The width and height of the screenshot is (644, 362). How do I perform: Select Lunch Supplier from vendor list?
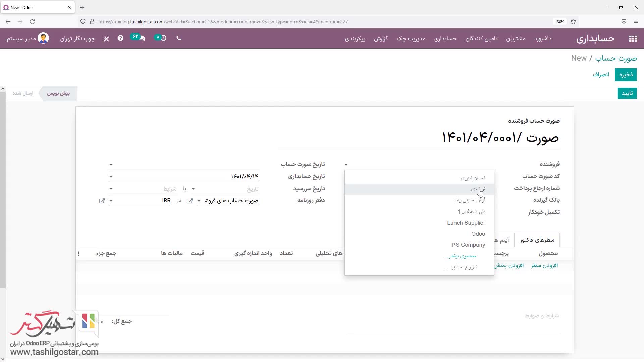(x=466, y=223)
